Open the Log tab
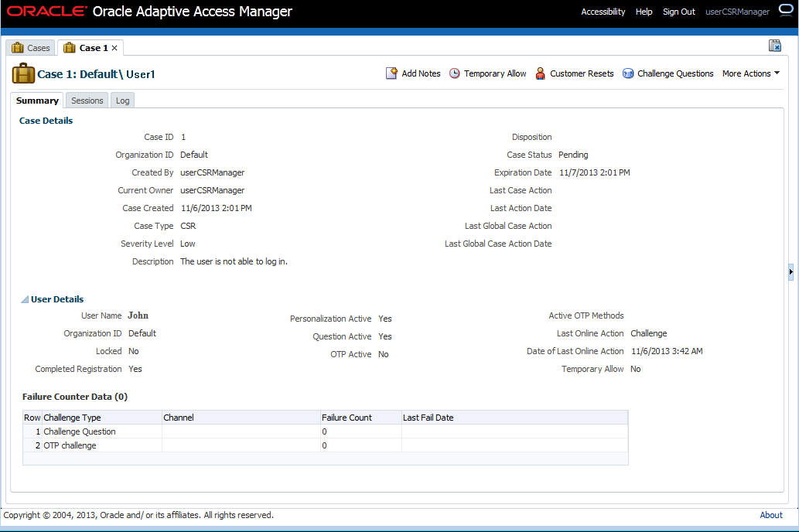This screenshot has width=799, height=532. point(122,101)
